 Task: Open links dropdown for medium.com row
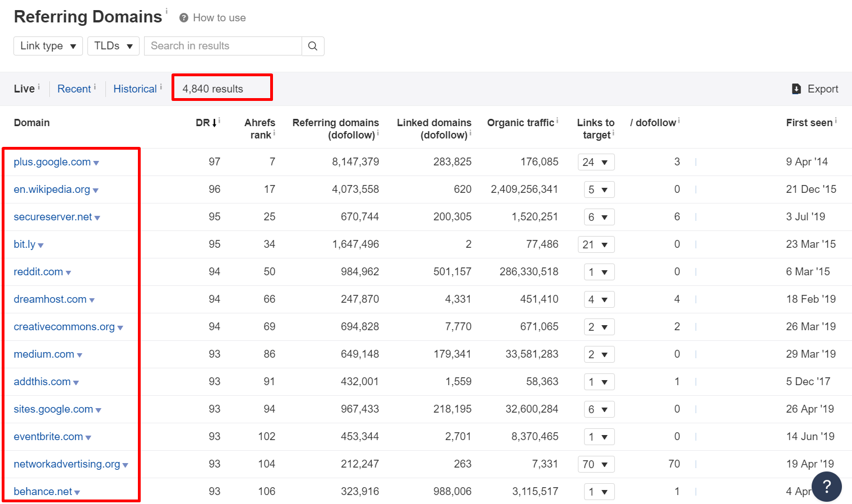pos(599,354)
